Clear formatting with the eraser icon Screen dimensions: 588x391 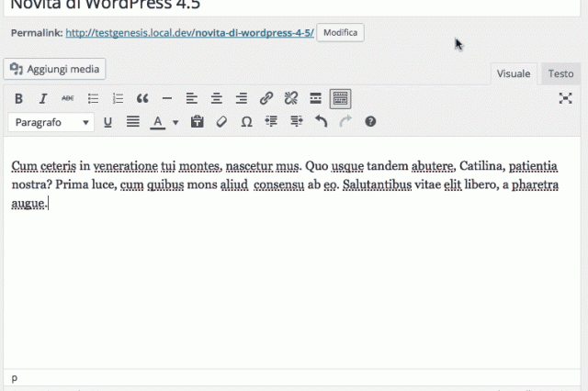tap(221, 122)
